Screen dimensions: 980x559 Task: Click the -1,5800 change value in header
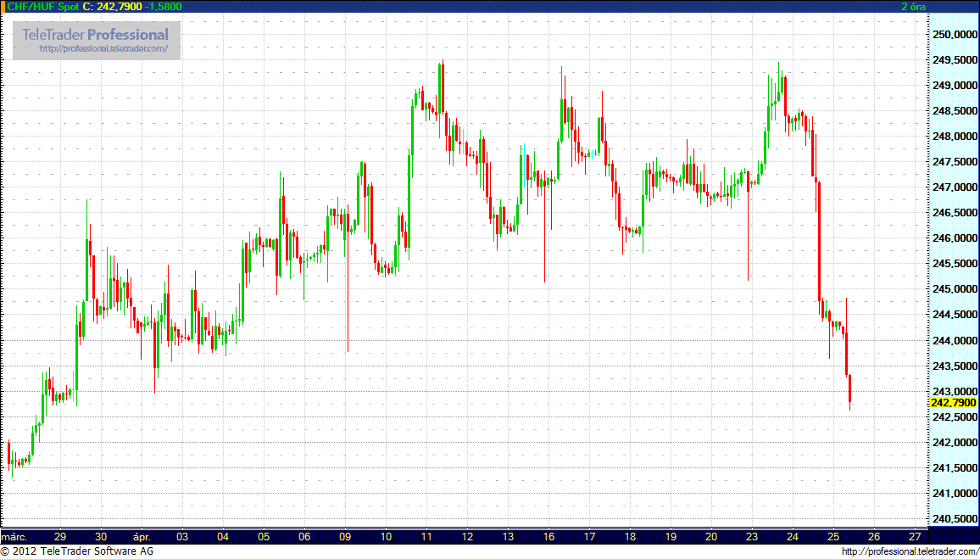(164, 6)
